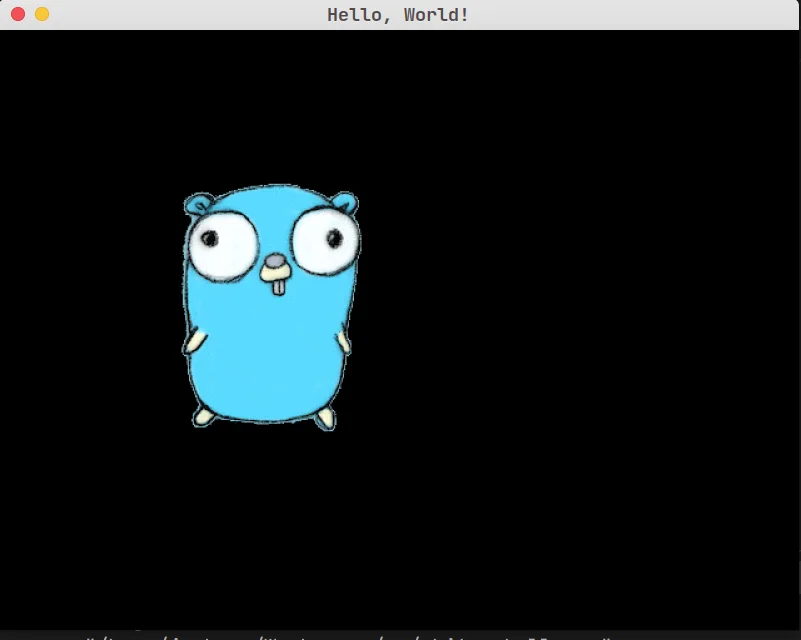Click the gopher's gray nose
Screen dimensions: 801x640
[x=276, y=261]
